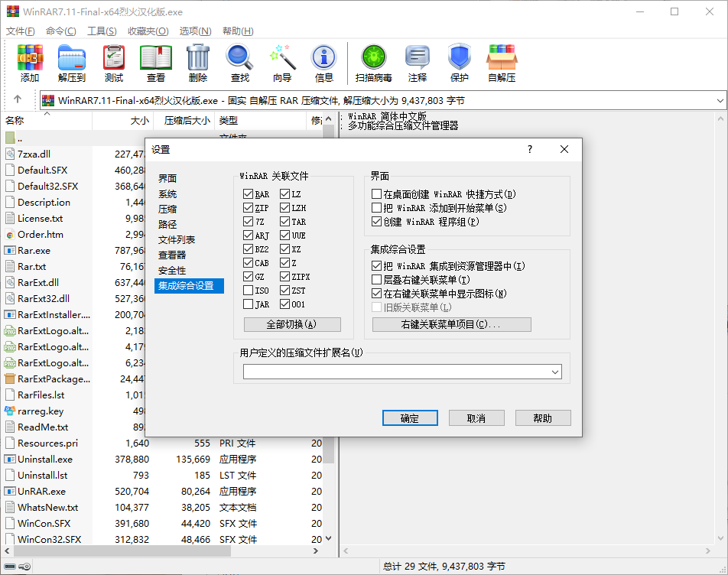Toggle 层叠右键关联菜单 checkbox
Viewport: 728px width, 575px height.
tap(376, 280)
